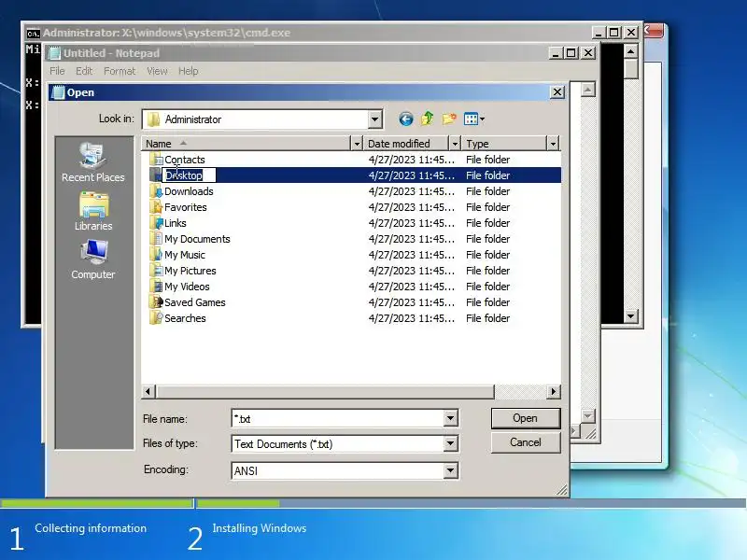
Task: Click Notepad scroll down arrow
Action: pos(588,415)
